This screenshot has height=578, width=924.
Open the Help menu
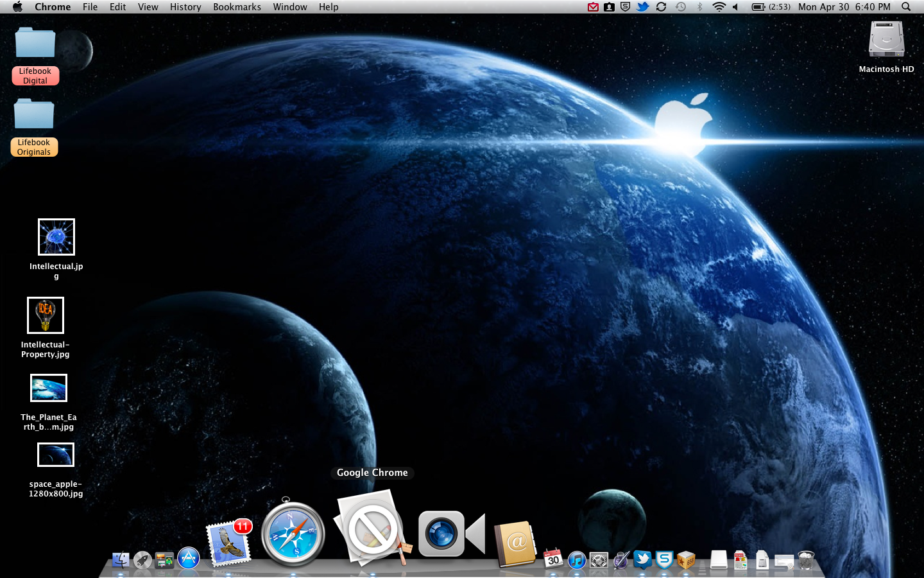click(x=329, y=7)
